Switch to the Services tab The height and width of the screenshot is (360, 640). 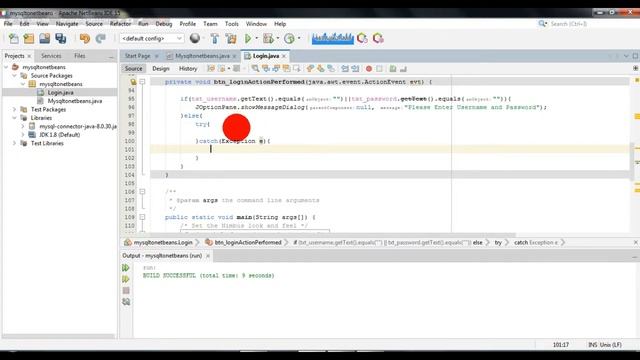pyautogui.click(x=51, y=56)
